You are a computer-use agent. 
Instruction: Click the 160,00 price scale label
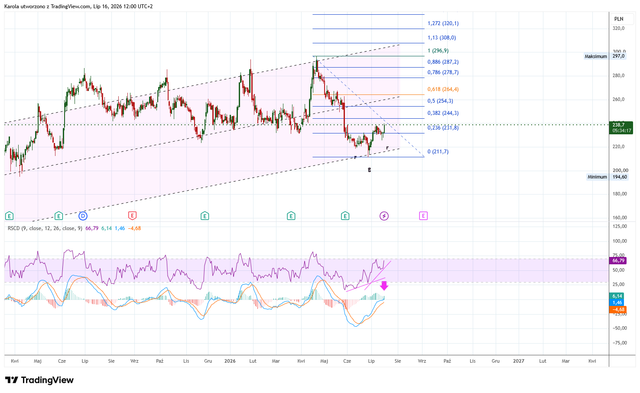pos(620,218)
